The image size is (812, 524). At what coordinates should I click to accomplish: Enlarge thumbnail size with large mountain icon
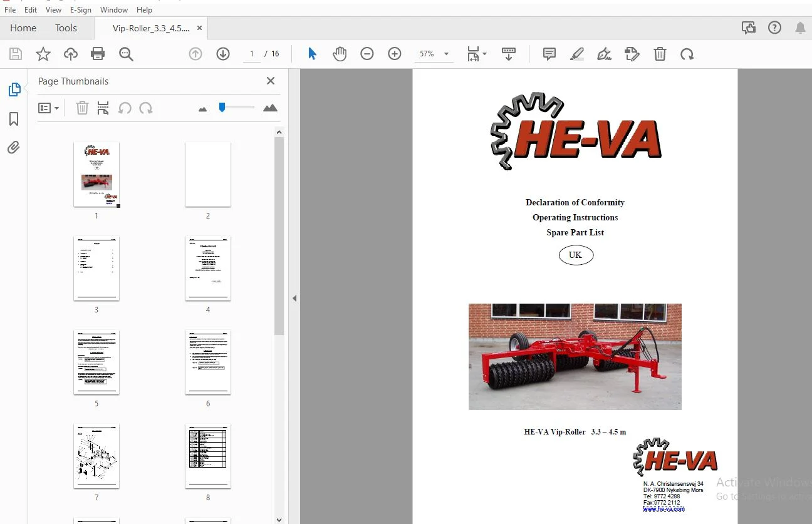coord(270,108)
